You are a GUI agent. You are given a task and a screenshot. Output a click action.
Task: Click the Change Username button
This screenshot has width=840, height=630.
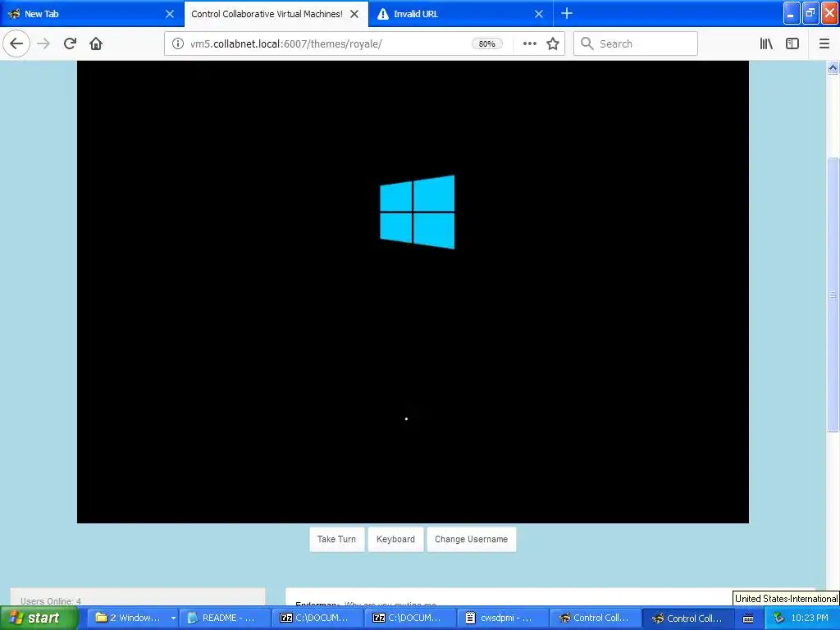pyautogui.click(x=471, y=539)
